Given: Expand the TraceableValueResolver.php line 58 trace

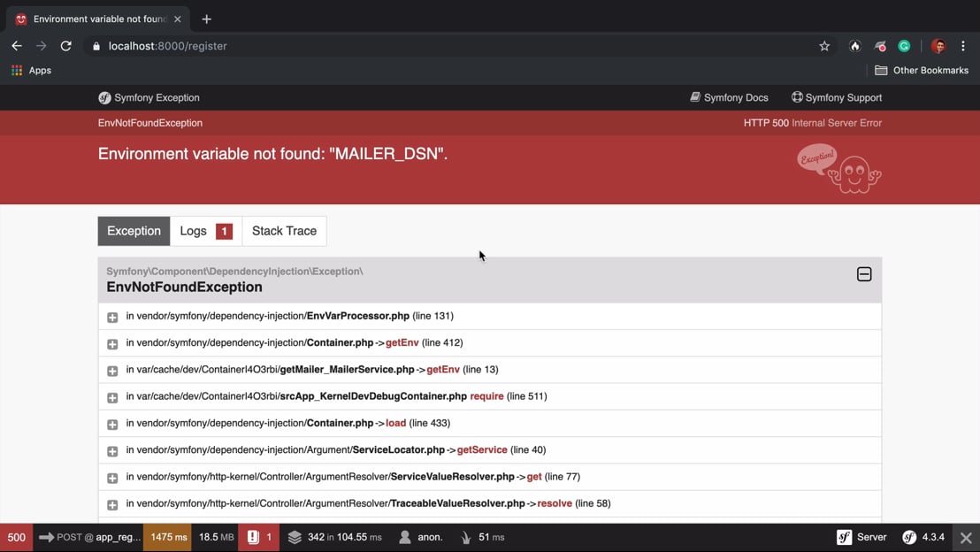Looking at the screenshot, I should (x=112, y=504).
